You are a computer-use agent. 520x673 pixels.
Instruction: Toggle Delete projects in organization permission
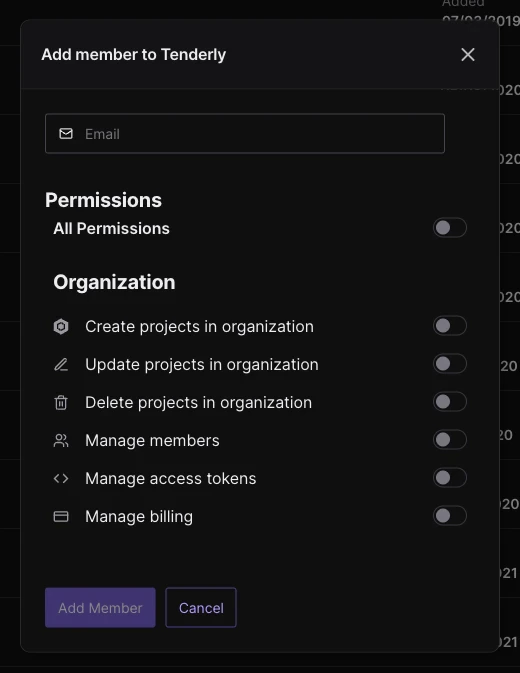coord(450,402)
